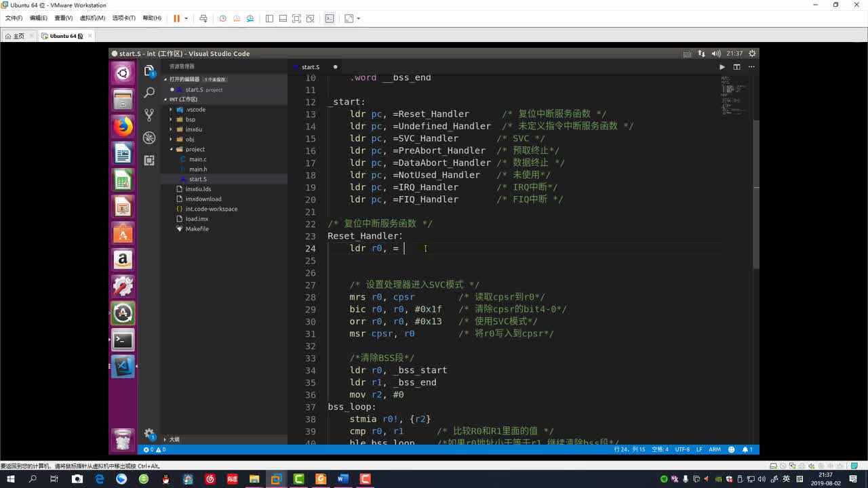Open main.c in explorer

(198, 159)
